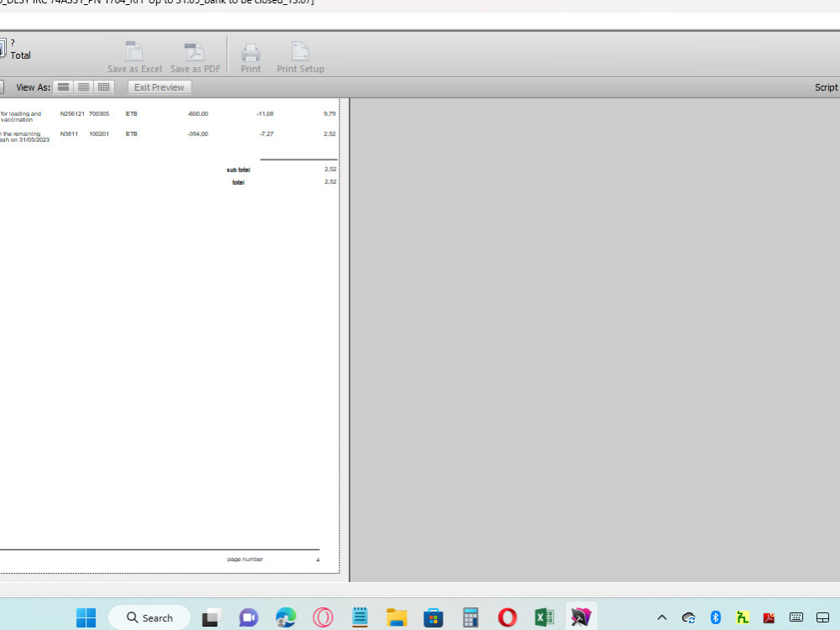Open the Windows Start menu
This screenshot has height=630, width=840.
pyautogui.click(x=86, y=617)
